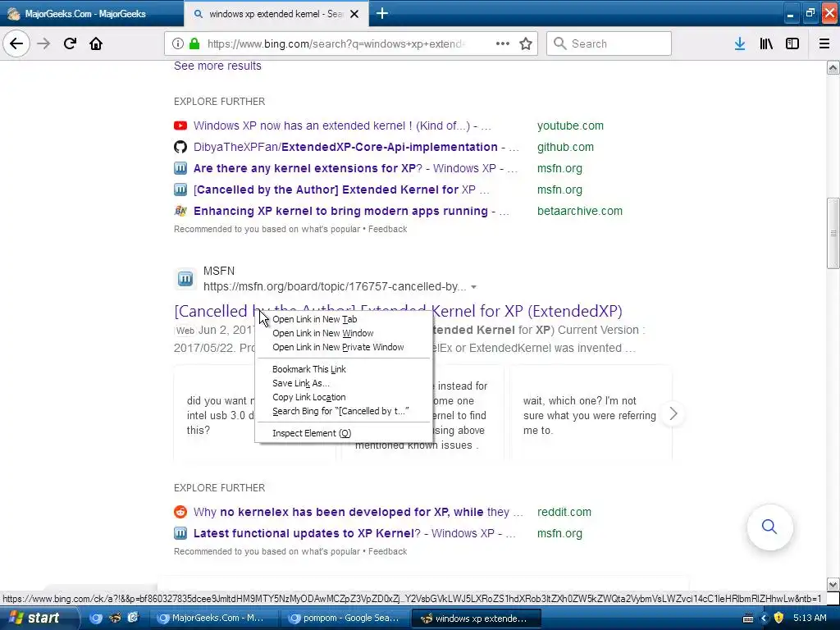This screenshot has width=840, height=630.
Task: Open page actions three-dot menu
Action: click(x=503, y=43)
